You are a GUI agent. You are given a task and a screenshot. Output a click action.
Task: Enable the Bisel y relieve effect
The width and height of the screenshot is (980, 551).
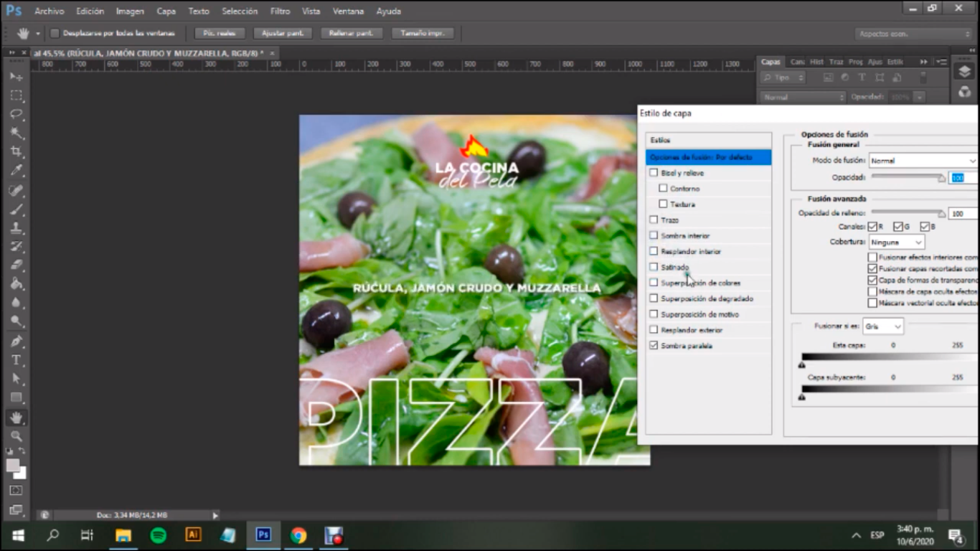(654, 173)
